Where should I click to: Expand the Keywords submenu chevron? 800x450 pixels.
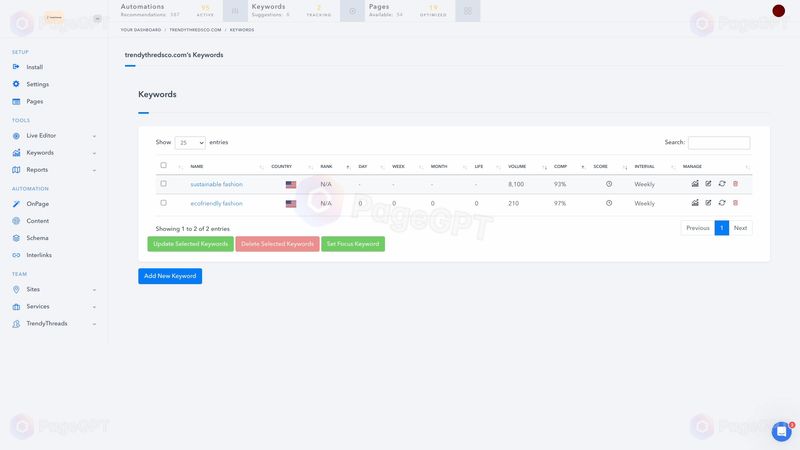[x=94, y=153]
